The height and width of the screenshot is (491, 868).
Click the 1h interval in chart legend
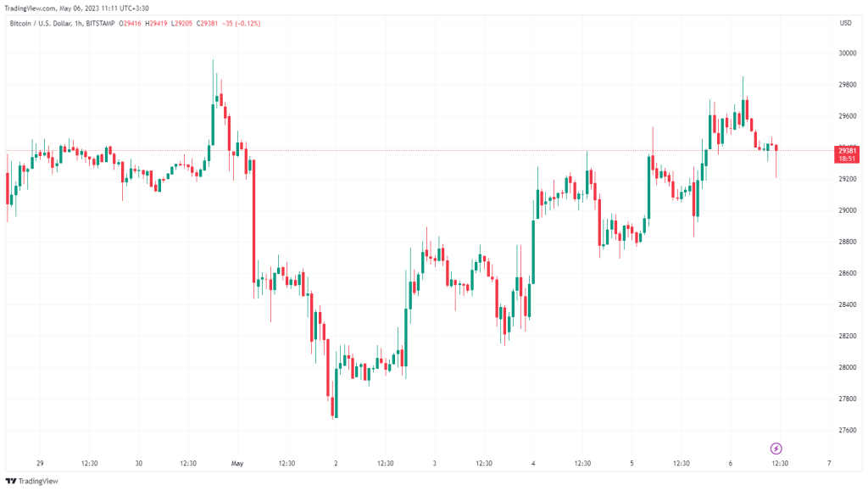(x=79, y=23)
